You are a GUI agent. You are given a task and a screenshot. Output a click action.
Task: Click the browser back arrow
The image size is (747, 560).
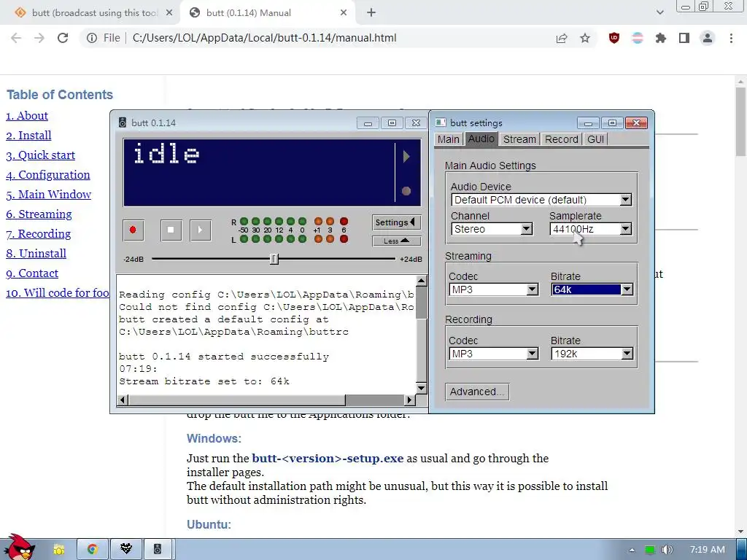16,38
